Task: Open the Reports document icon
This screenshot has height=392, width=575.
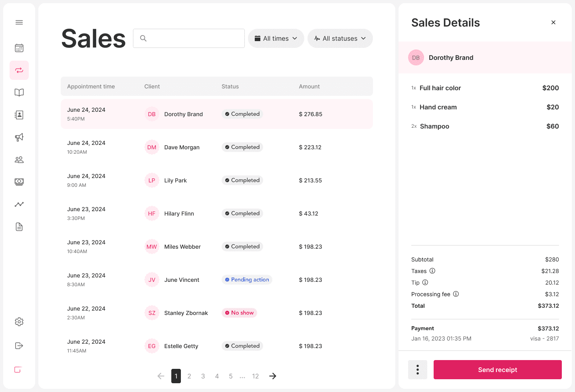Action: [19, 226]
